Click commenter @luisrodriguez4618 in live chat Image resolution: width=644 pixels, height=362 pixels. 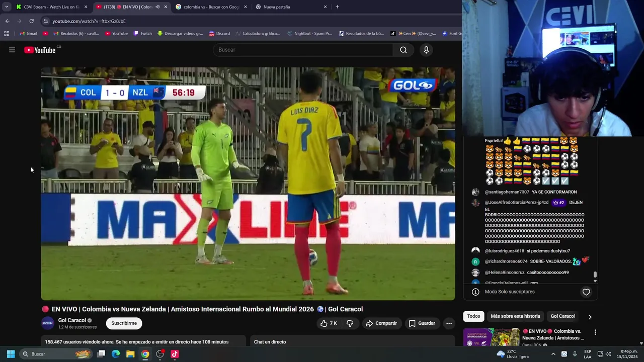504,251
